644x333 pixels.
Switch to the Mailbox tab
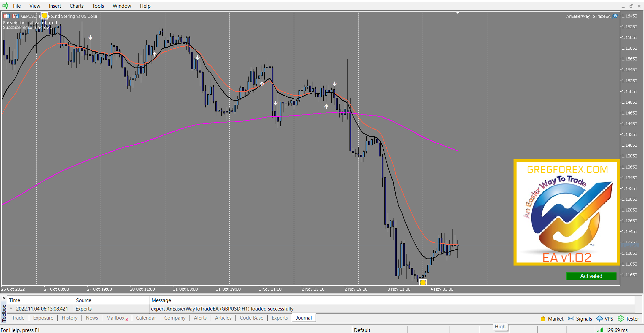pyautogui.click(x=116, y=318)
